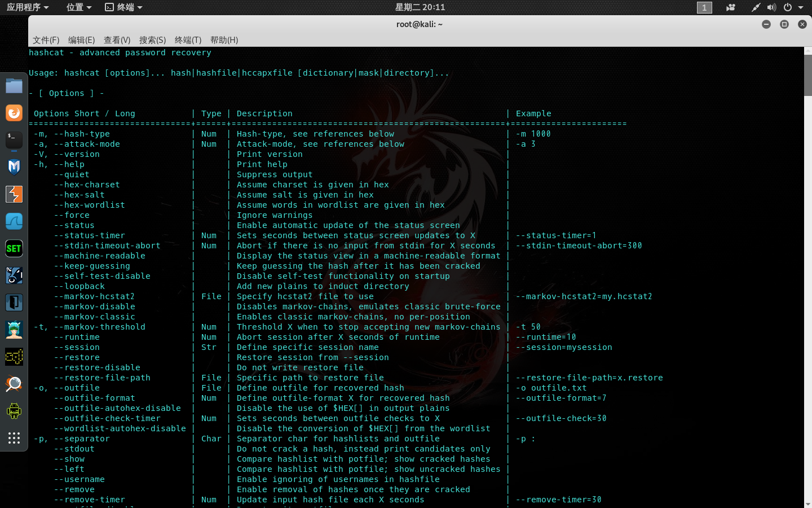Click the option --wordlist-autohex-disable
Image resolution: width=812 pixels, height=508 pixels.
pos(120,428)
